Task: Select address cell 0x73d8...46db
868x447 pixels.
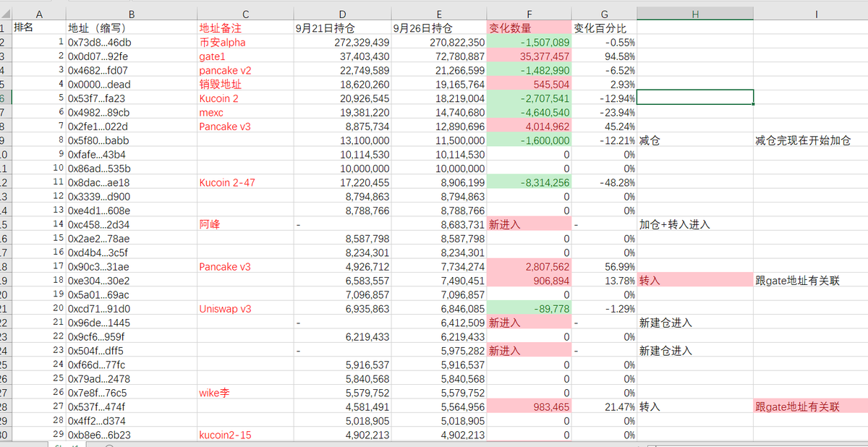Action: point(131,42)
